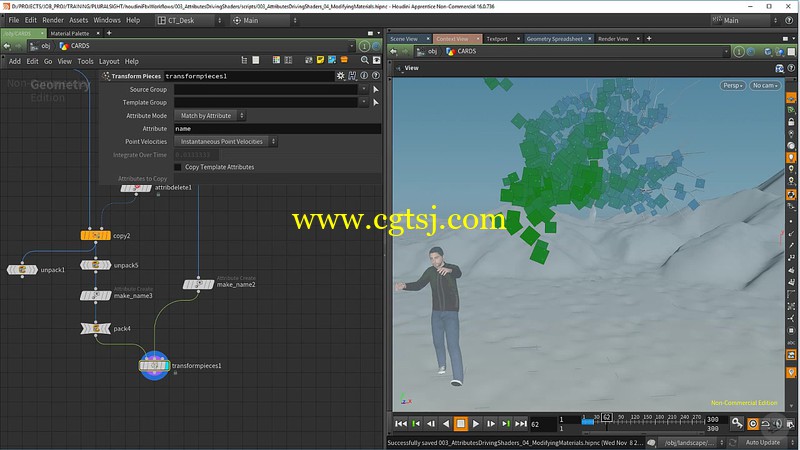The height and width of the screenshot is (450, 800).
Task: Switch to the Textport tab
Action: pos(496,39)
